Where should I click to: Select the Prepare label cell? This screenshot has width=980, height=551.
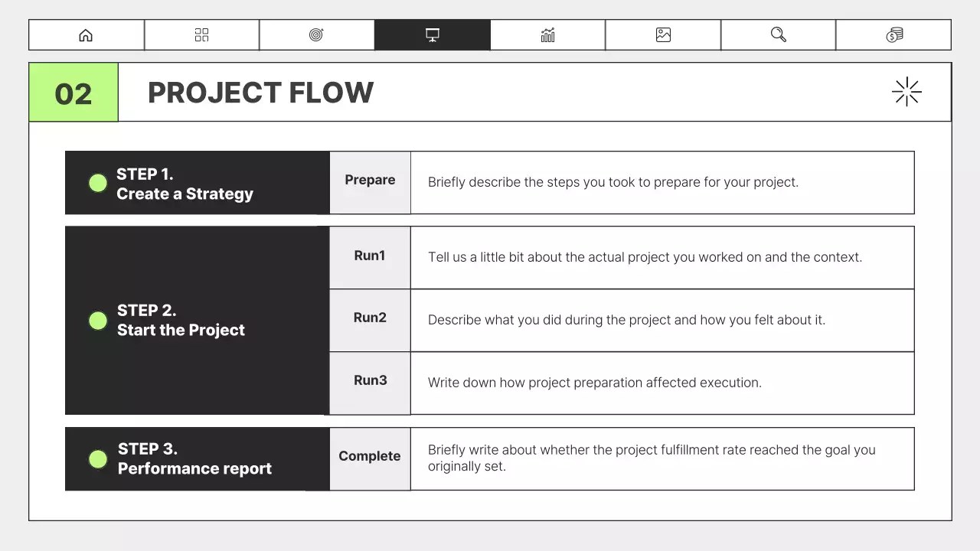coord(370,182)
